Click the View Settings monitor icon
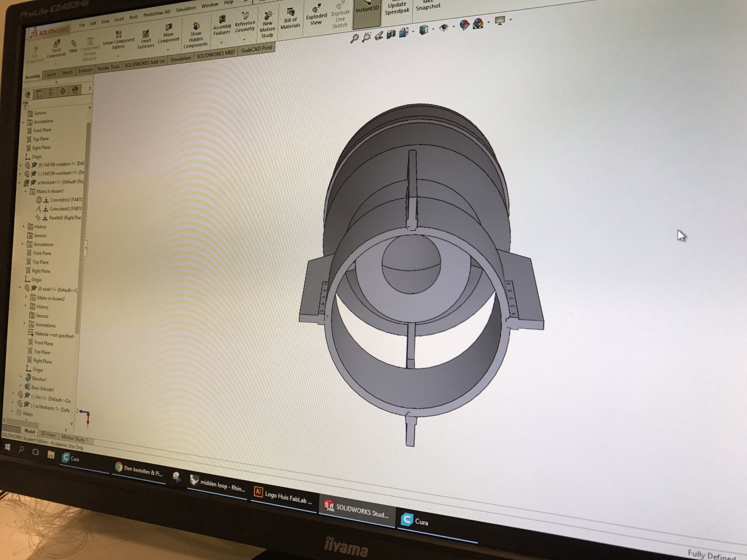747x560 pixels. pyautogui.click(x=500, y=21)
